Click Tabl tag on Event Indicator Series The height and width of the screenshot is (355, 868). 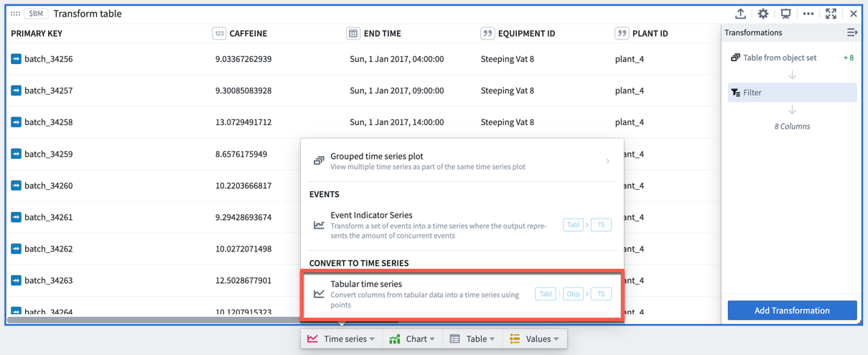point(573,225)
